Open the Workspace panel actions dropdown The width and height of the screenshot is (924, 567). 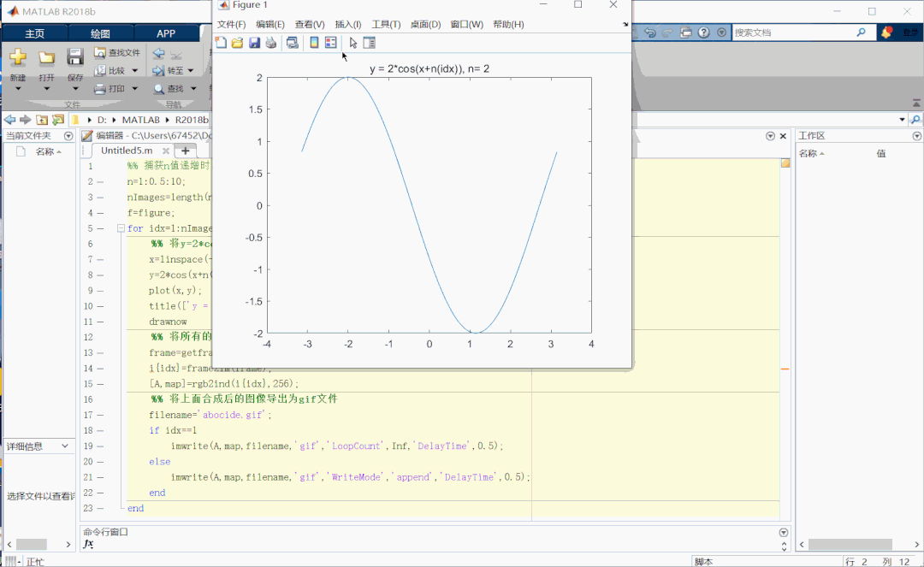point(916,136)
